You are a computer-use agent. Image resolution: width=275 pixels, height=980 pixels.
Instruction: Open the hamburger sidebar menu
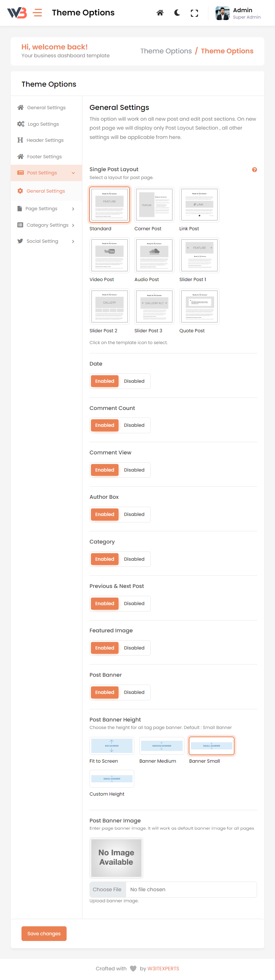37,13
